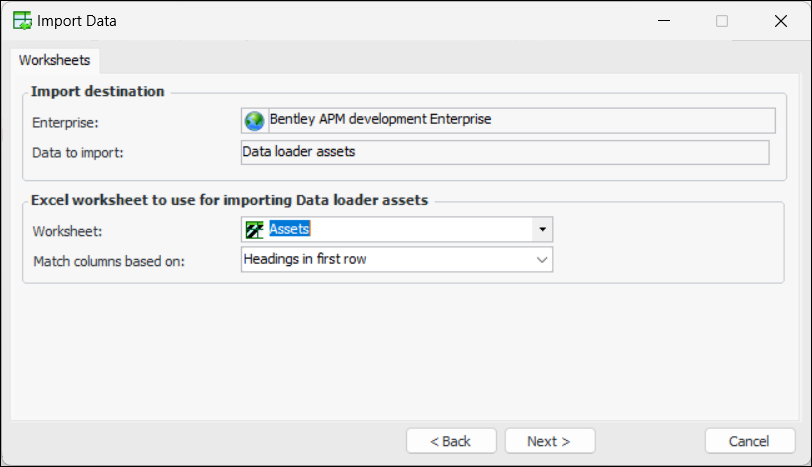Click the globe icon beside Enterprise name
This screenshot has height=467, width=812.
point(255,121)
